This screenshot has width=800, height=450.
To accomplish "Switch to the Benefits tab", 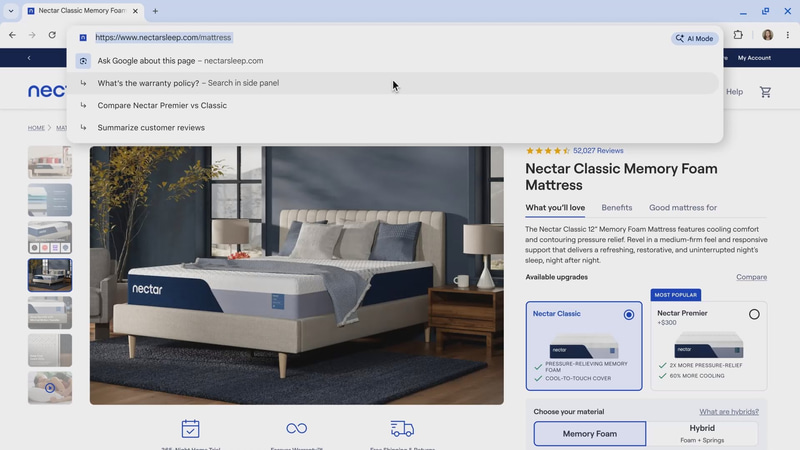I will point(617,208).
